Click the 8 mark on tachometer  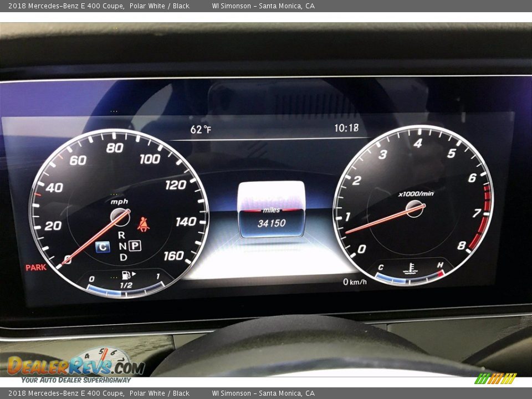461,245
